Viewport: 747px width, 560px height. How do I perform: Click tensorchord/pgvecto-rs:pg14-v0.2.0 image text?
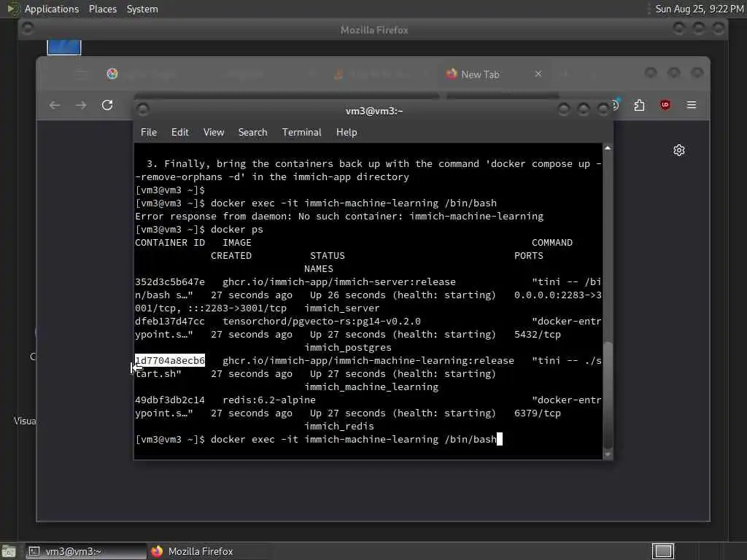322,322
